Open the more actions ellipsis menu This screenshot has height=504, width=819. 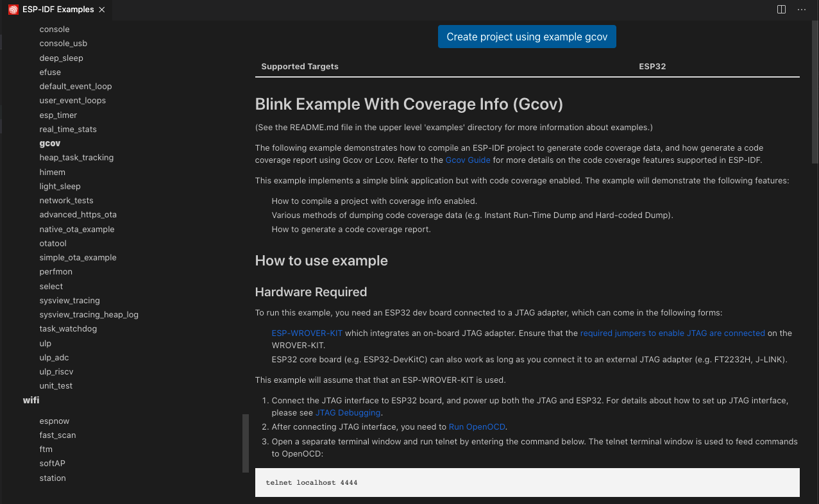click(801, 10)
